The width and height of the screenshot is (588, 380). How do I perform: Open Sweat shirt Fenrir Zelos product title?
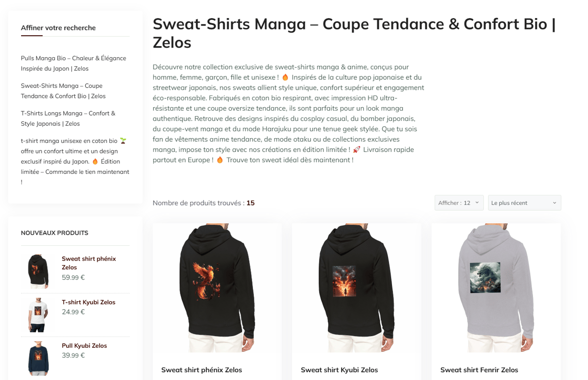coord(479,370)
